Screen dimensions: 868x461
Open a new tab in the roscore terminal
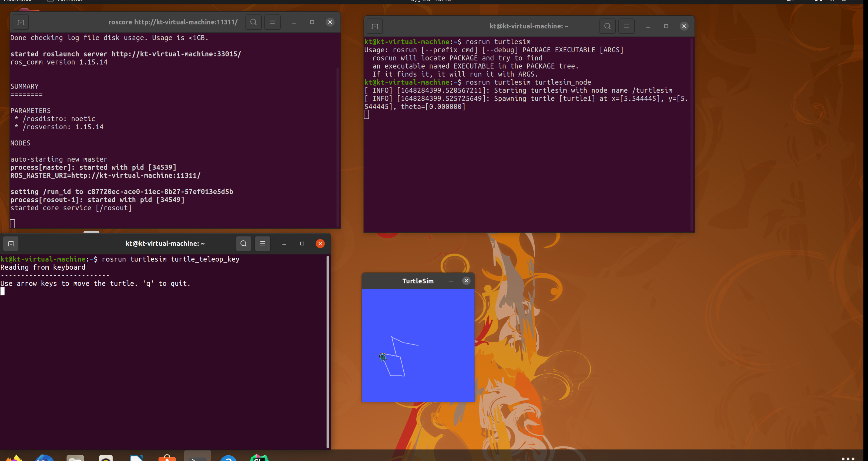pos(21,22)
